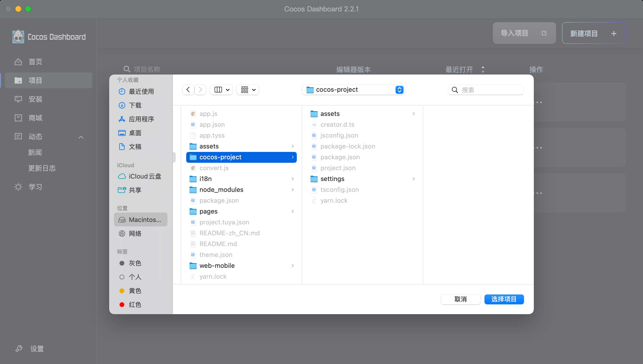Expand the settings folder in second column

[332, 179]
